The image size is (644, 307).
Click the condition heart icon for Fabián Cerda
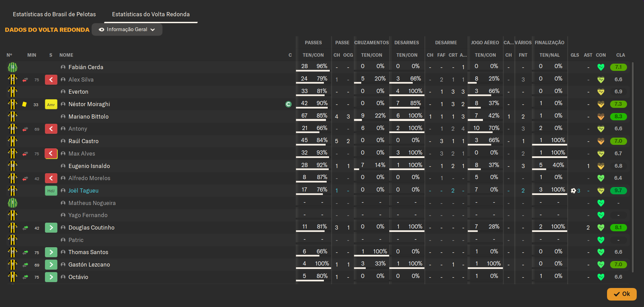click(601, 67)
